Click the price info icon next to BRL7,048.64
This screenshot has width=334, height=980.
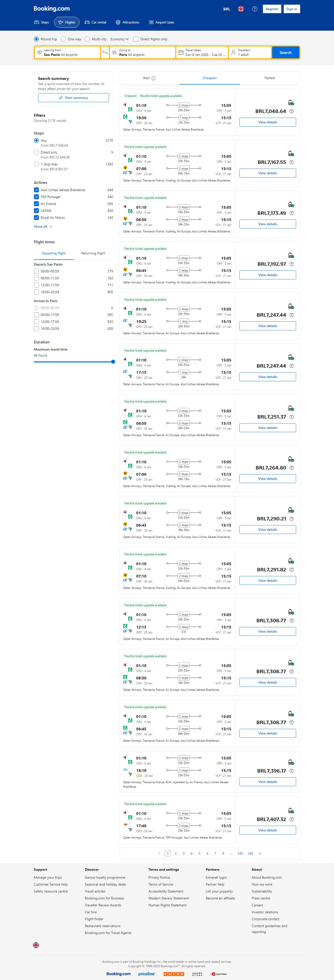(292, 111)
